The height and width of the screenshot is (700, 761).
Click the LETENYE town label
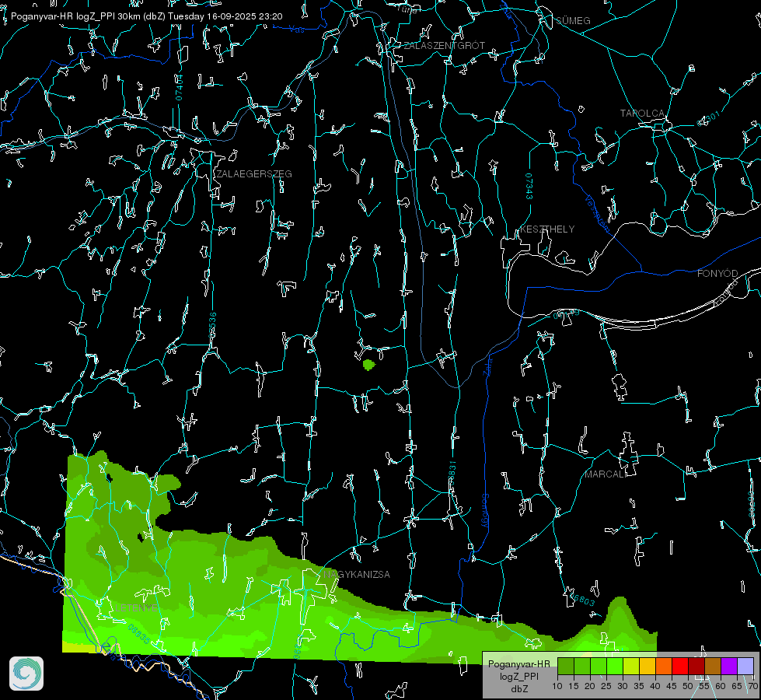[x=137, y=607]
